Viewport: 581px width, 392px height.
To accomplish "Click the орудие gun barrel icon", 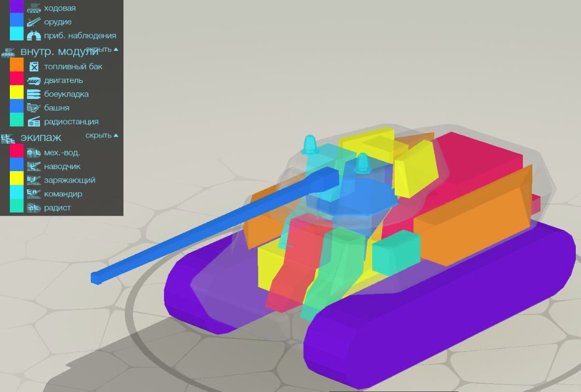I will pos(34,22).
